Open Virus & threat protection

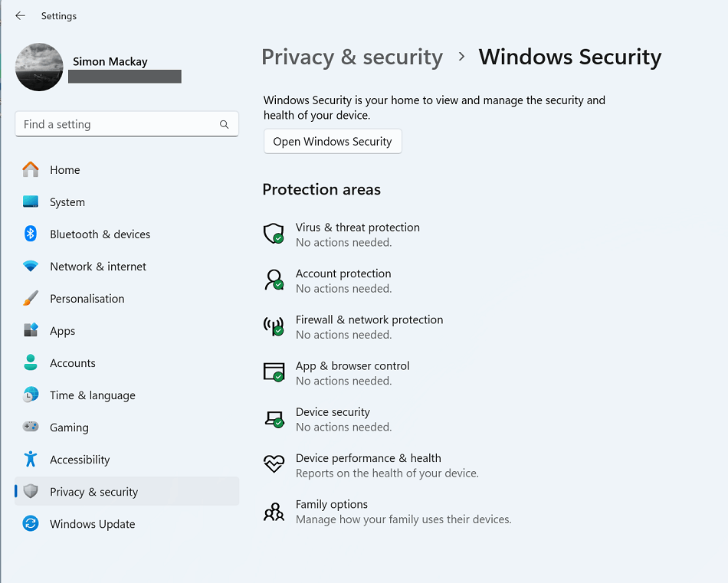tap(357, 228)
